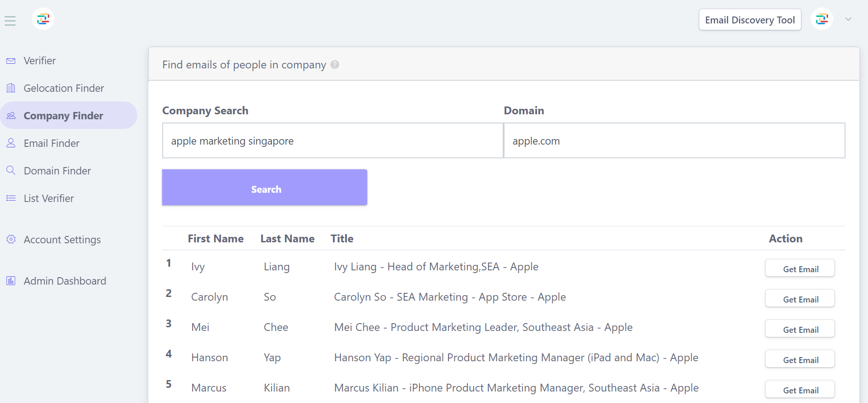
Task: Click the Email Finder person icon
Action: [11, 143]
